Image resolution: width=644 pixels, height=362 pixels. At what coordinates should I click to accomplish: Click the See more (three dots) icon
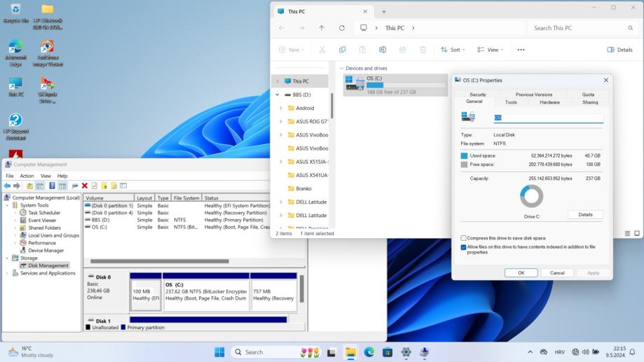(x=521, y=50)
